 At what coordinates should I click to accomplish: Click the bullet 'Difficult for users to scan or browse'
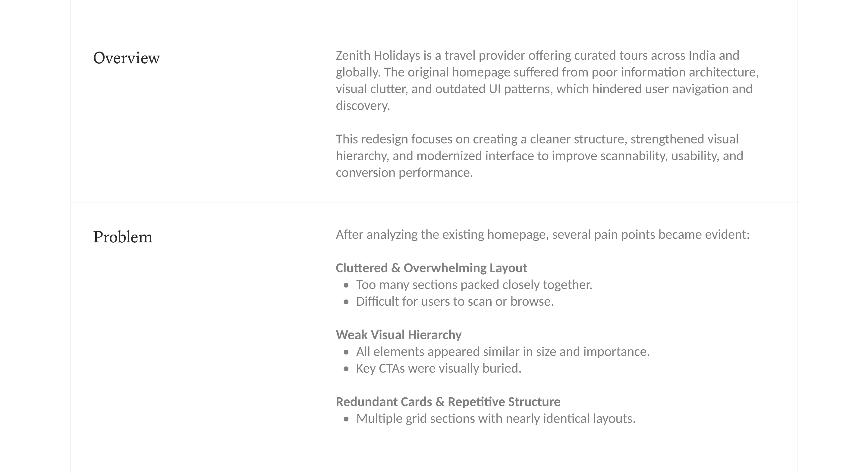pos(455,301)
